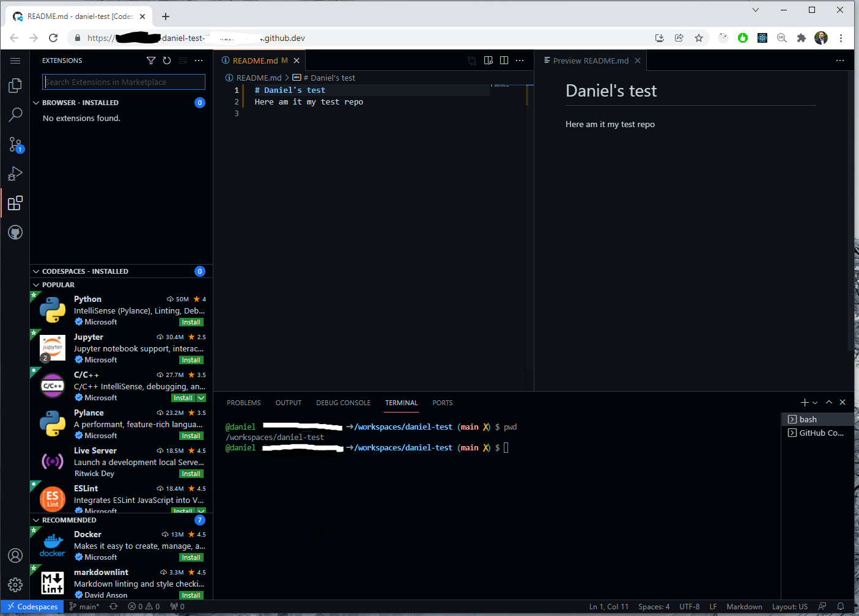Image resolution: width=859 pixels, height=616 pixels.
Task: Open the Search view
Action: (15, 115)
